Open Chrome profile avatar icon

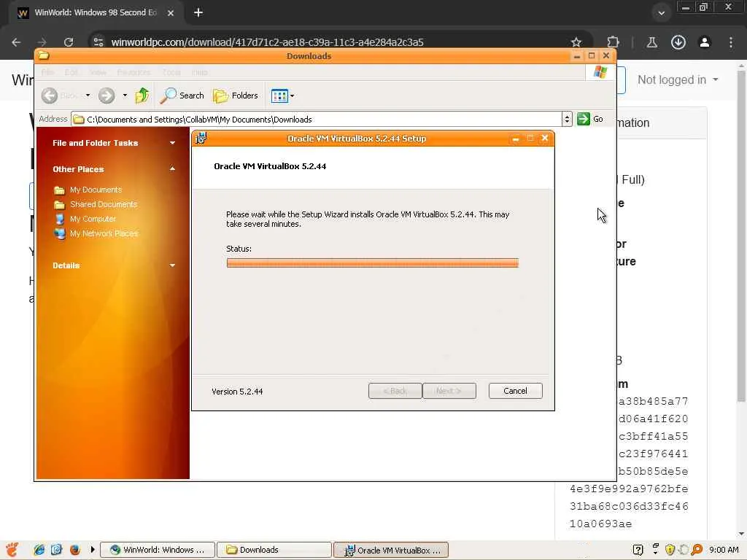pyautogui.click(x=704, y=42)
